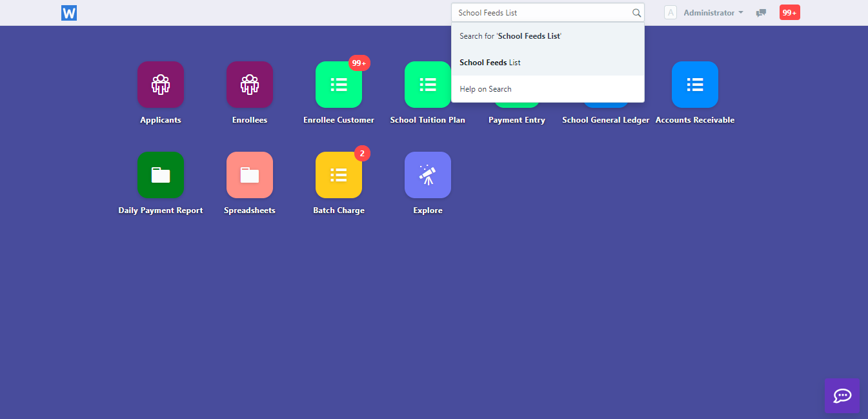
Task: Click the Spreadsheets label
Action: point(250,210)
